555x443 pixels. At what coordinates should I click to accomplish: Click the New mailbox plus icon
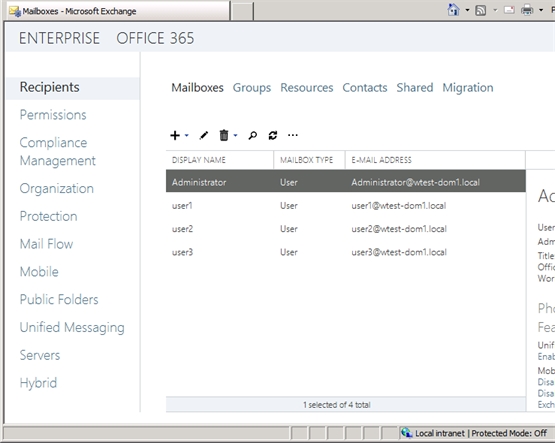click(175, 136)
